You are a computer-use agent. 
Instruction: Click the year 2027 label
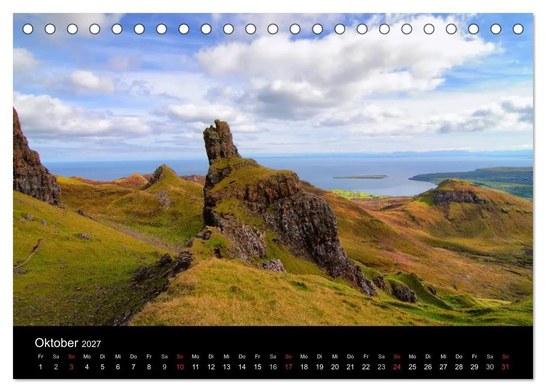click(91, 344)
